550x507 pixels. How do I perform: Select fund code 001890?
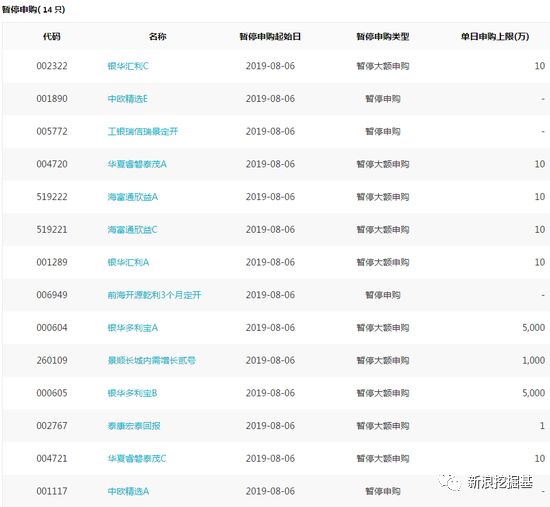pos(52,99)
